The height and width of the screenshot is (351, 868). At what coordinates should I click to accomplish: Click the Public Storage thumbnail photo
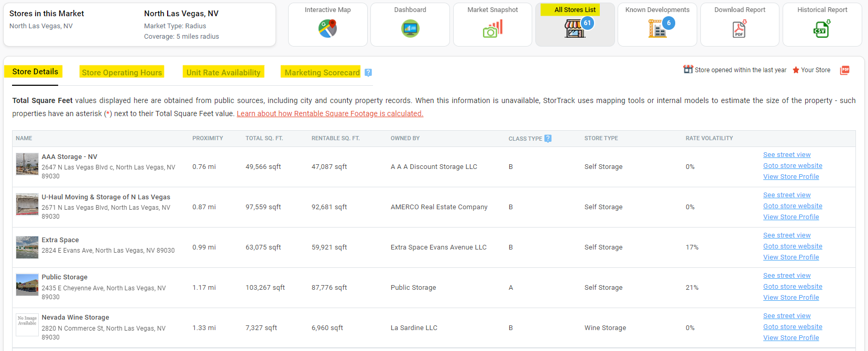(x=27, y=285)
